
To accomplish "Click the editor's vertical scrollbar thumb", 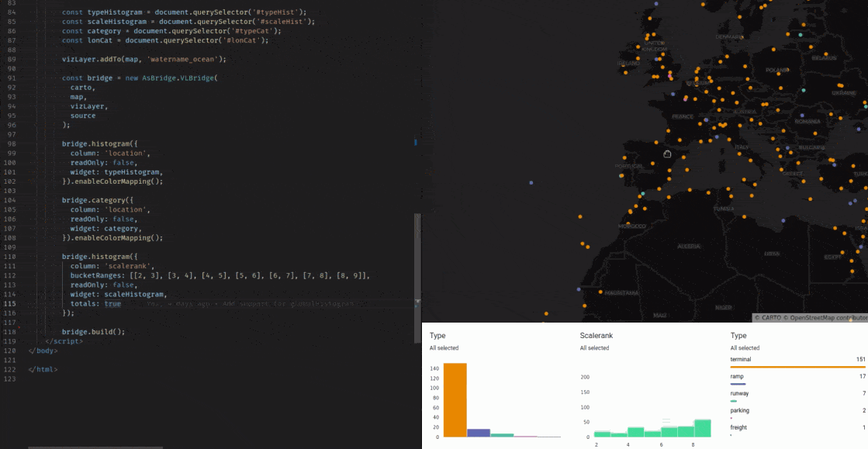I will (417, 256).
